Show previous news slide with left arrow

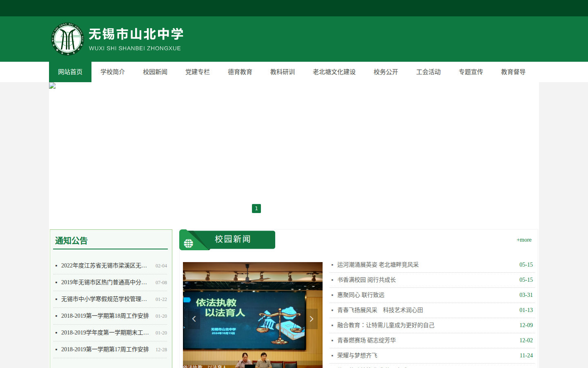194,319
